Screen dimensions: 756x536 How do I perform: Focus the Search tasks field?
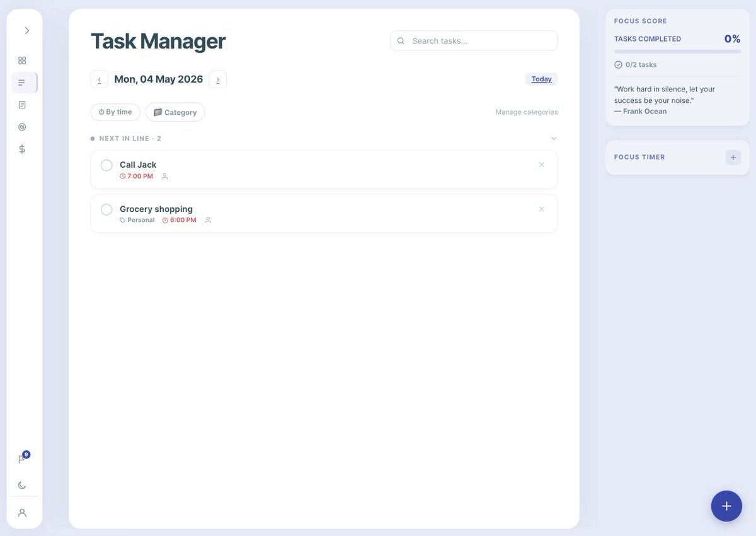tap(474, 40)
